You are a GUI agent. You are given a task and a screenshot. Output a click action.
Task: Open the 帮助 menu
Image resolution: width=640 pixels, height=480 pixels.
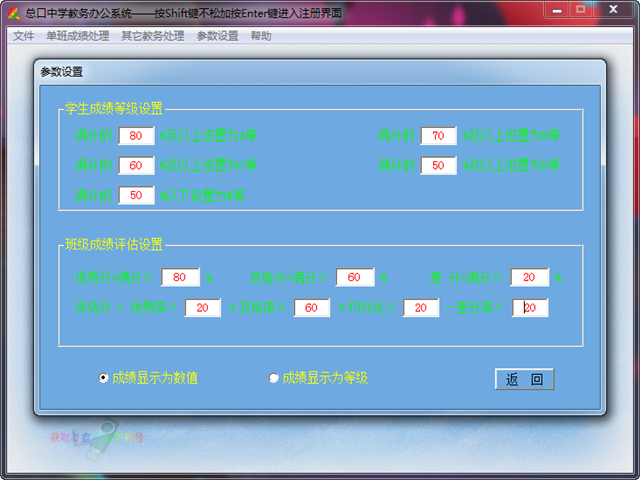pos(261,35)
